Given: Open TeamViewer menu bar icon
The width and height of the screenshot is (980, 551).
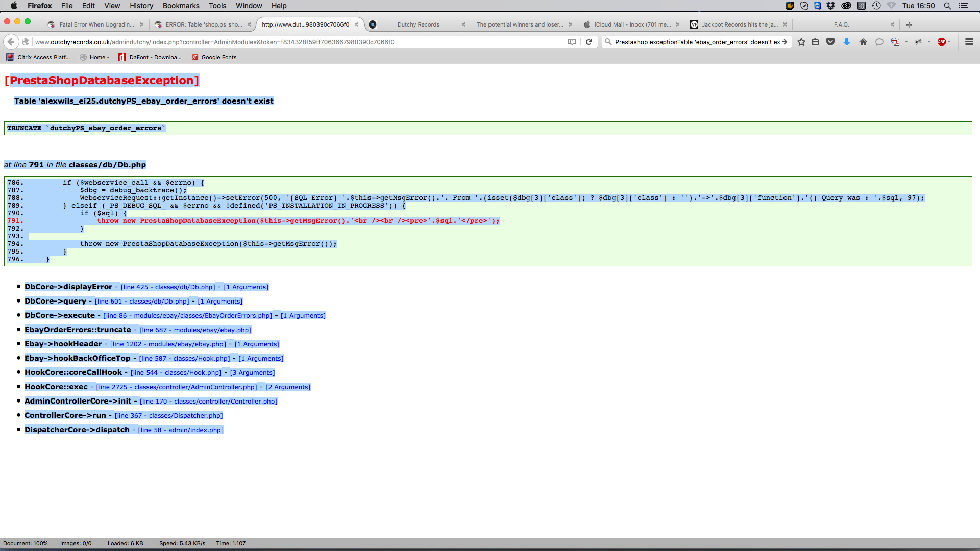Looking at the screenshot, I should click(818, 6).
